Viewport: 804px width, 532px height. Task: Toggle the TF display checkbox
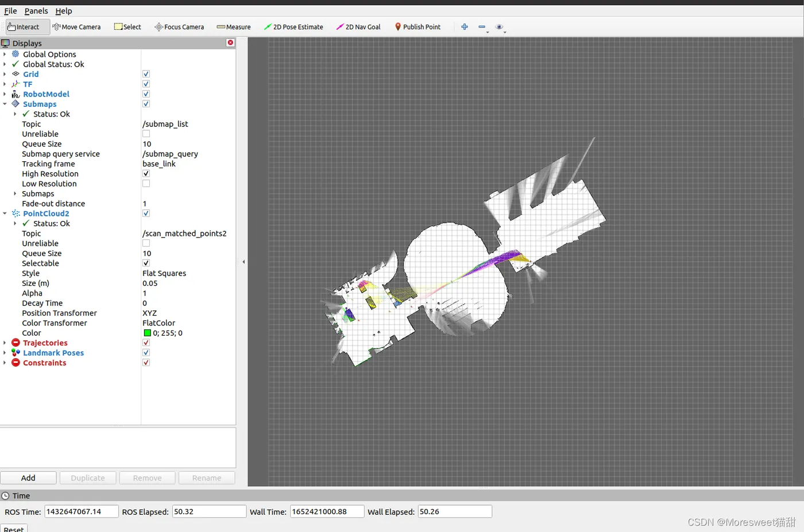[146, 84]
